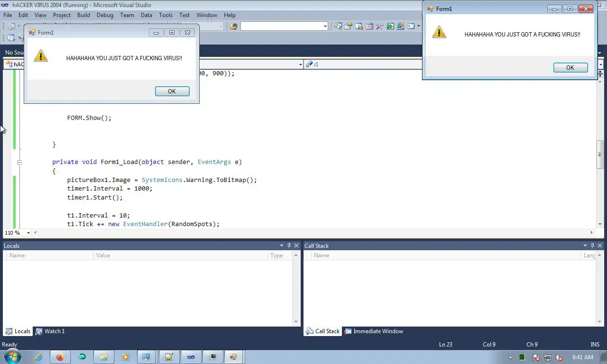This screenshot has width=607, height=364.
Task: Open the File menu
Action: [8, 15]
